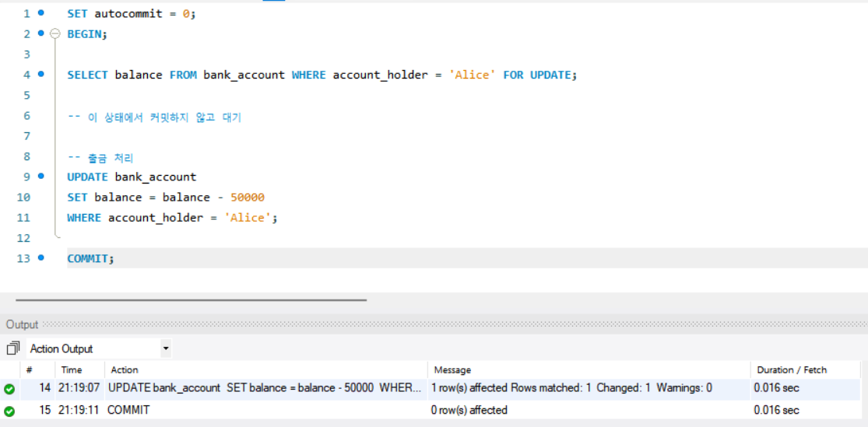Click the 21:19:11 time cell
The height and width of the screenshot is (427, 868).
tap(79, 411)
